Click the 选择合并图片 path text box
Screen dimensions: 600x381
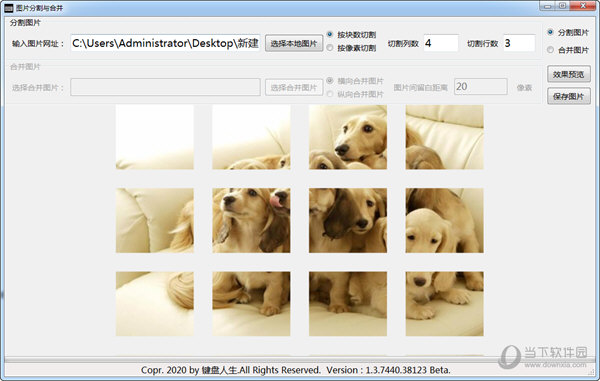(x=165, y=87)
